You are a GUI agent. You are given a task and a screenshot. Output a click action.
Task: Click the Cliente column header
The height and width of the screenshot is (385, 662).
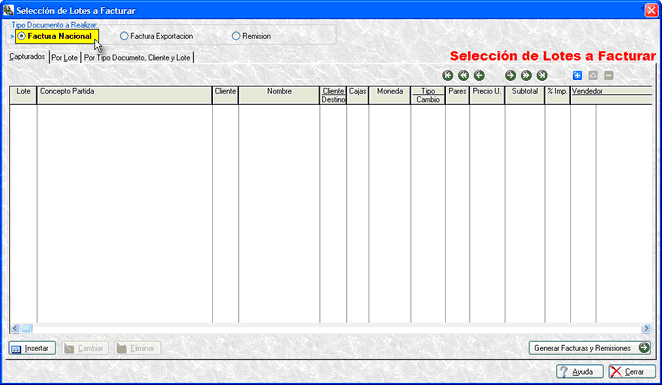(x=225, y=95)
